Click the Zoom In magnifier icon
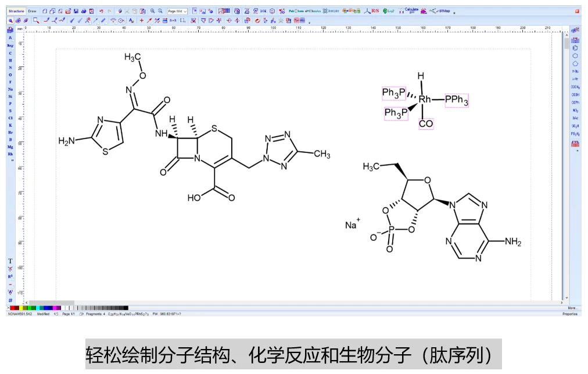588x374 pixels. click(153, 11)
